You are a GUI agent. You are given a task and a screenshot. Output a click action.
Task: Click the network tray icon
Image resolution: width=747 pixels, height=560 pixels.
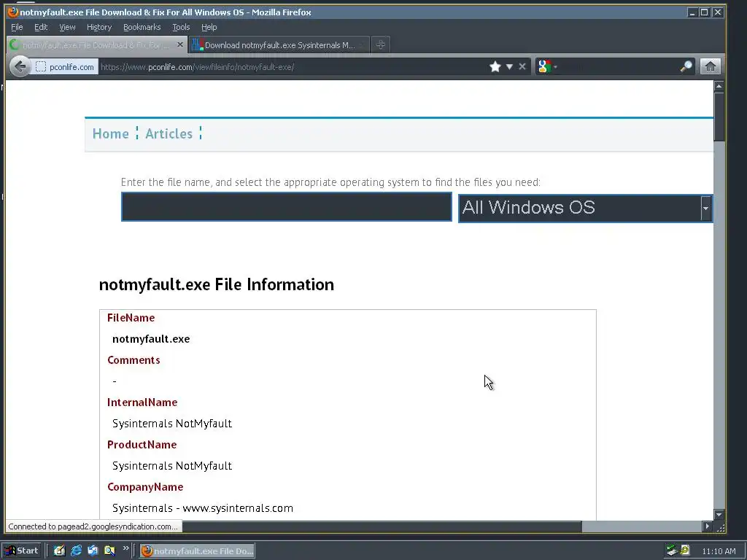[672, 551]
